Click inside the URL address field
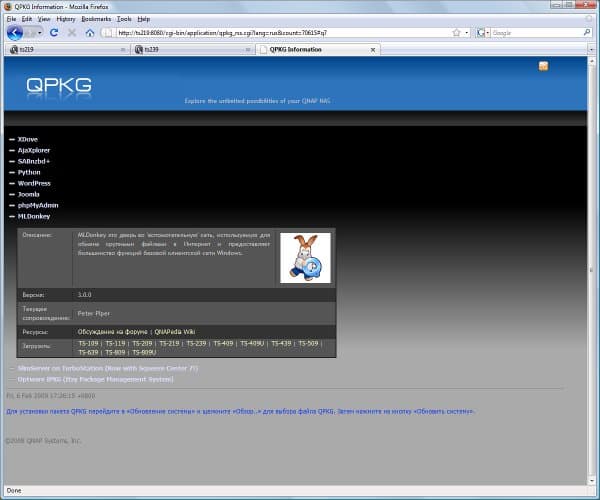 [x=283, y=33]
